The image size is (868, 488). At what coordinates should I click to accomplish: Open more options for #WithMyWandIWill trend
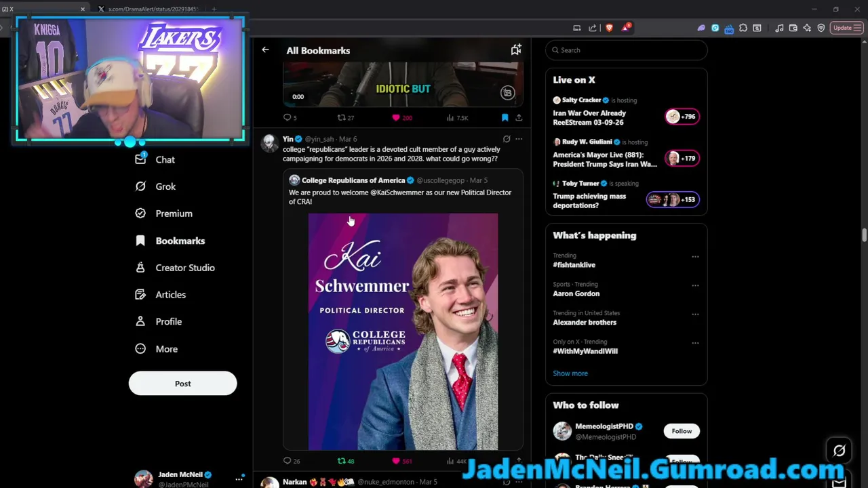pos(695,343)
